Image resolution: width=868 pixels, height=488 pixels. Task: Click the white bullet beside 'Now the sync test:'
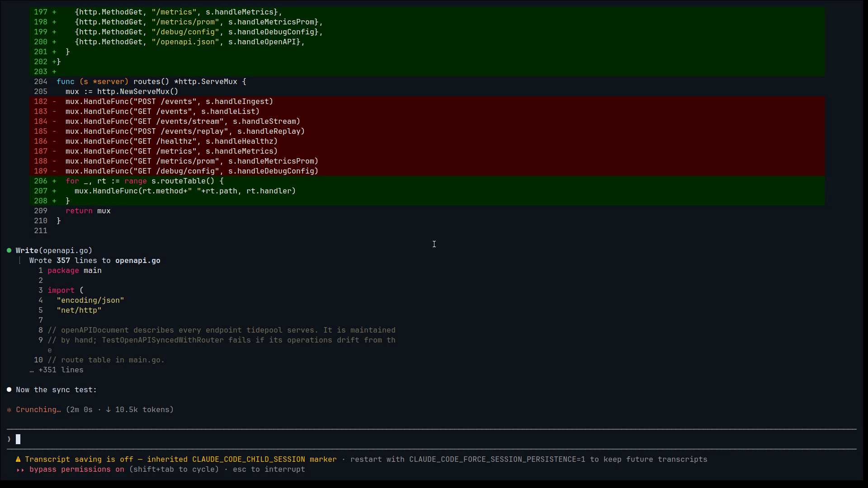pyautogui.click(x=9, y=389)
